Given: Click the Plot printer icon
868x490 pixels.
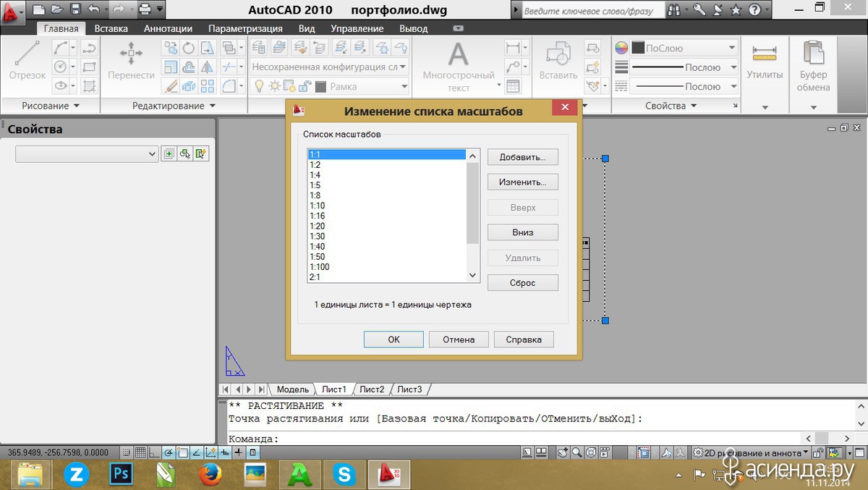Looking at the screenshot, I should 145,10.
